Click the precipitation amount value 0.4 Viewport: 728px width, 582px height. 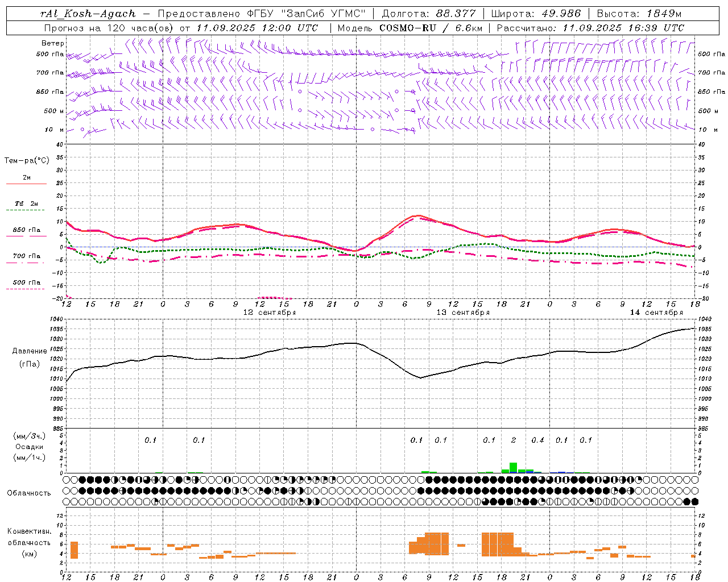point(537,440)
